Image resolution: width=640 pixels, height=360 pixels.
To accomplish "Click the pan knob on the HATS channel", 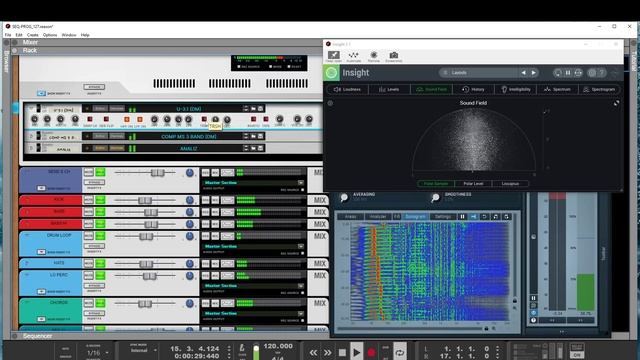I will click(190, 264).
